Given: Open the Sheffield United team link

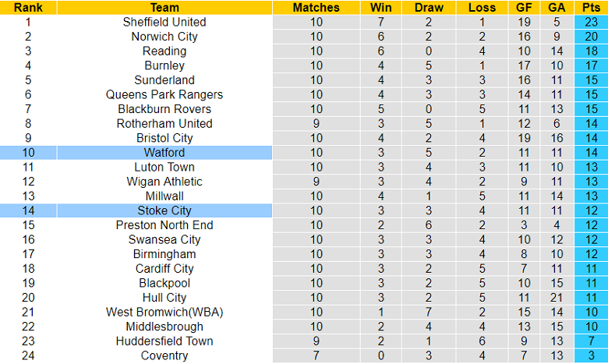Looking at the screenshot, I should (x=164, y=22).
